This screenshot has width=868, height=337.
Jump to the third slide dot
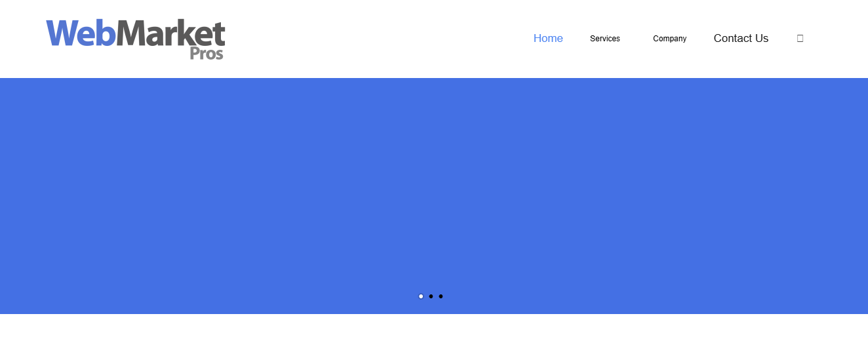click(x=441, y=296)
